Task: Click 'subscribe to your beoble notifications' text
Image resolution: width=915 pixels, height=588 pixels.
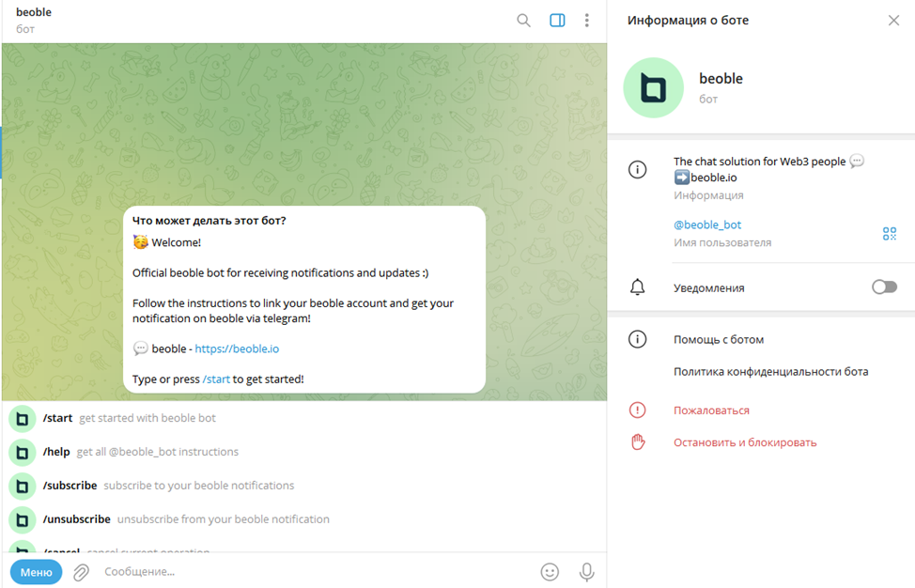Action: pos(199,486)
